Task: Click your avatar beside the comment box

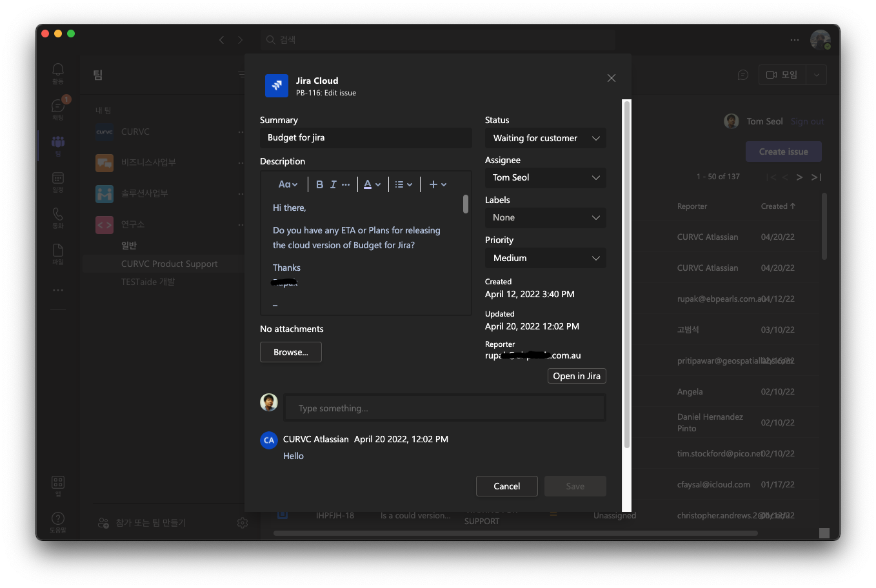Action: tap(269, 402)
